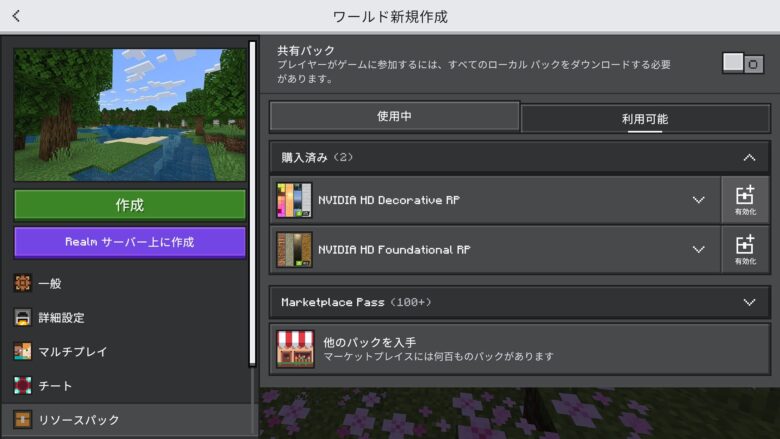The height and width of the screenshot is (439, 780).
Task: Click the 一般 gear icon
Action: tap(22, 283)
